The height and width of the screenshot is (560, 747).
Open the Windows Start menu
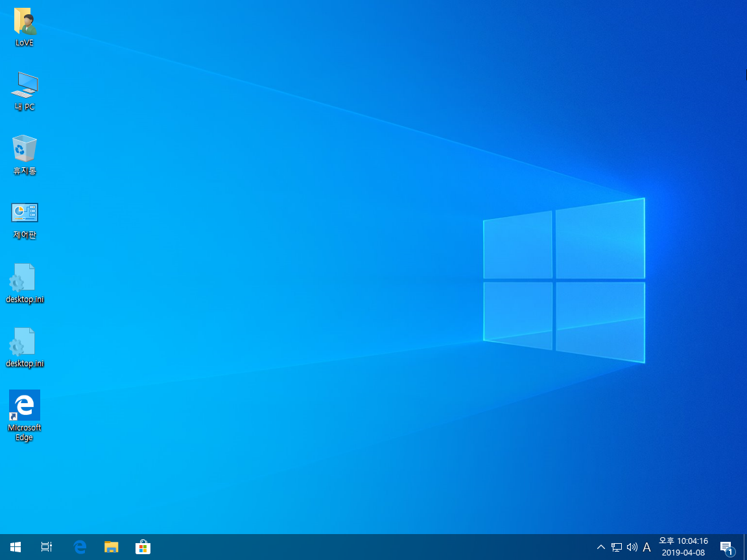pos(16,547)
